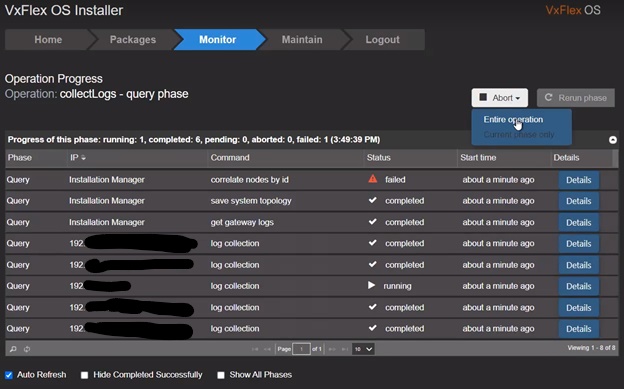Click the running play arrow icon

pyautogui.click(x=371, y=285)
